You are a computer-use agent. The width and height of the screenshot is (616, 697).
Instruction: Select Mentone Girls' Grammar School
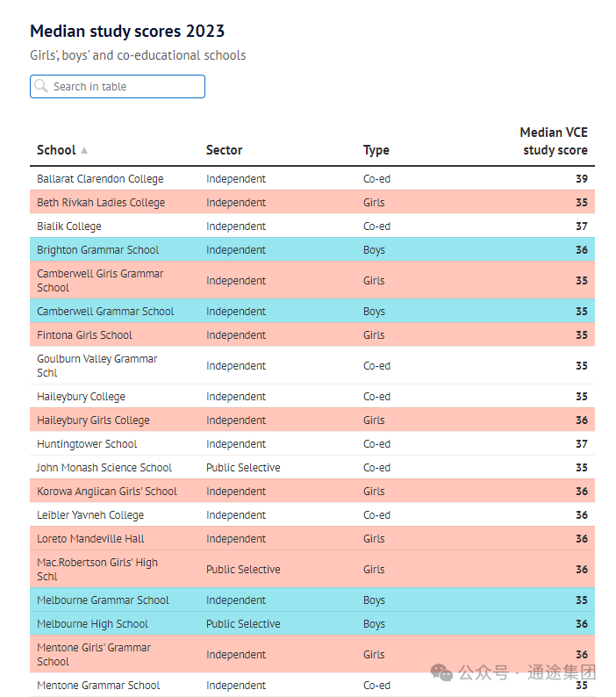(x=94, y=654)
